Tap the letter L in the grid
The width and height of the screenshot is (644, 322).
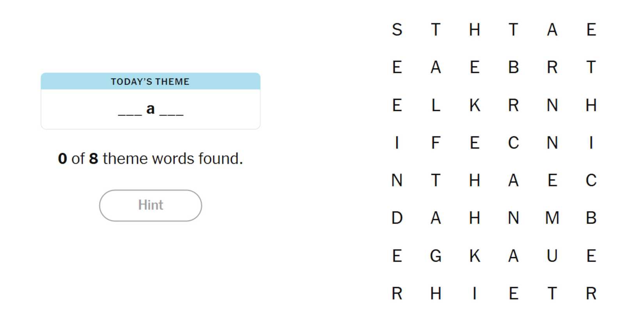pos(436,105)
